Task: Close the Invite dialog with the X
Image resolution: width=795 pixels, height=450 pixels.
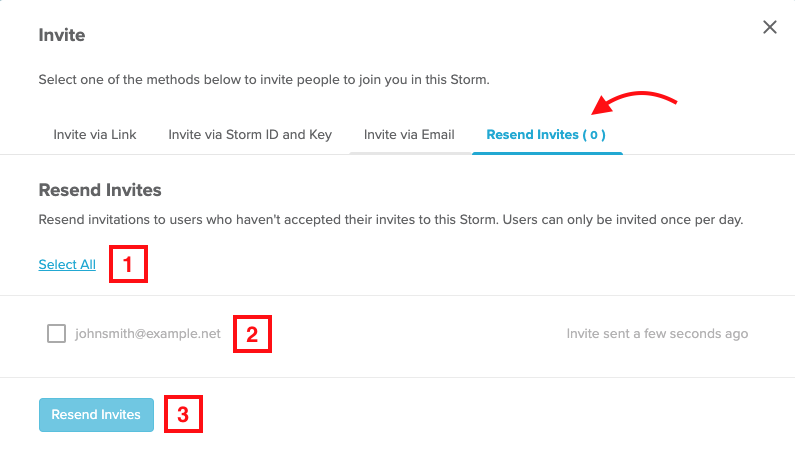Action: 770,27
